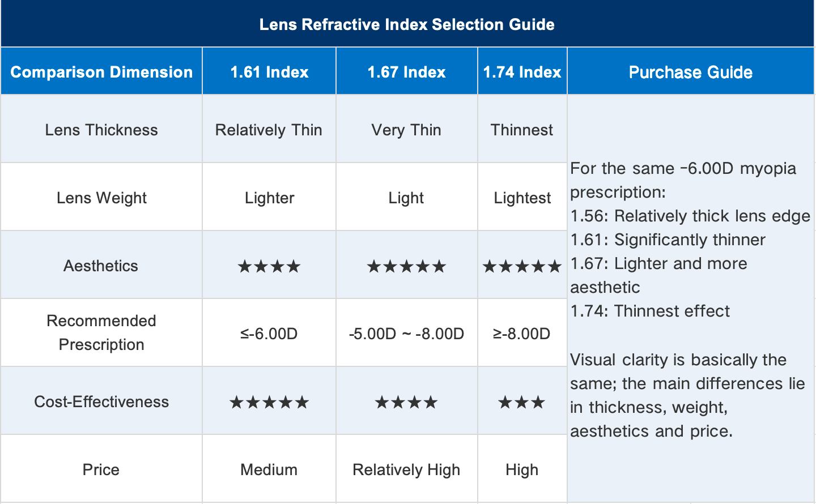The height and width of the screenshot is (504, 816).
Task: Select the Lens Thickness row label
Action: pyautogui.click(x=101, y=130)
